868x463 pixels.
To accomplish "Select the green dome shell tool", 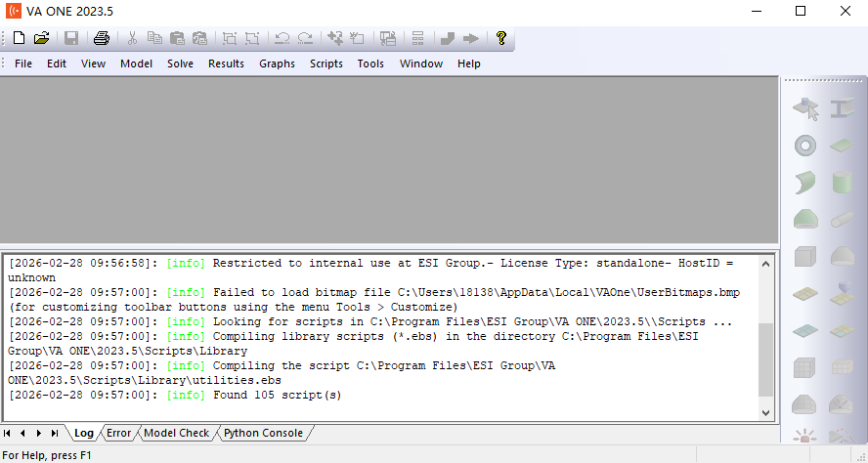I will (805, 219).
